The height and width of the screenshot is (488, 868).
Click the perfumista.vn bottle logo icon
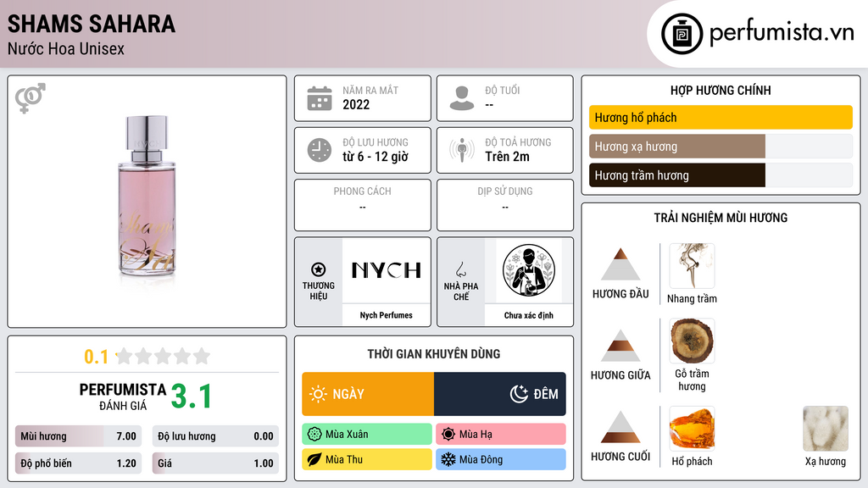(682, 34)
